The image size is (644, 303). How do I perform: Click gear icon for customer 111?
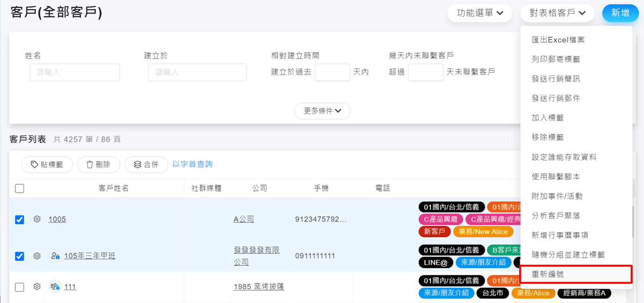point(37,287)
